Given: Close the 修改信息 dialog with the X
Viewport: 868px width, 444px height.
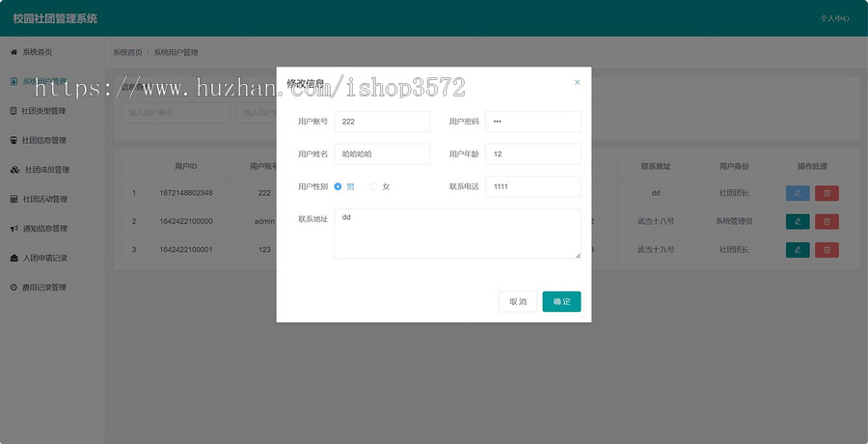Looking at the screenshot, I should click(x=577, y=83).
